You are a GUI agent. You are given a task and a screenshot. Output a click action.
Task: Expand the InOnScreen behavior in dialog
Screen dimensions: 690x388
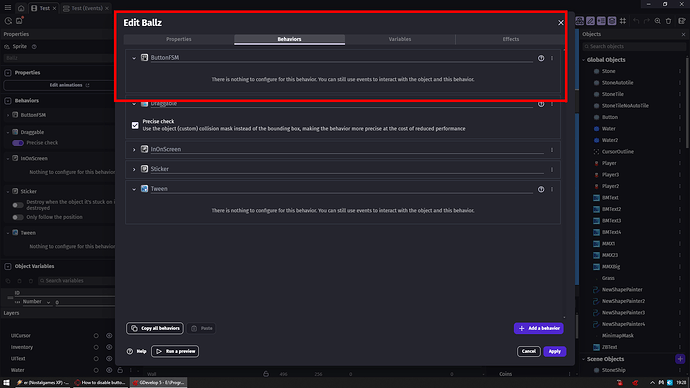click(x=134, y=150)
